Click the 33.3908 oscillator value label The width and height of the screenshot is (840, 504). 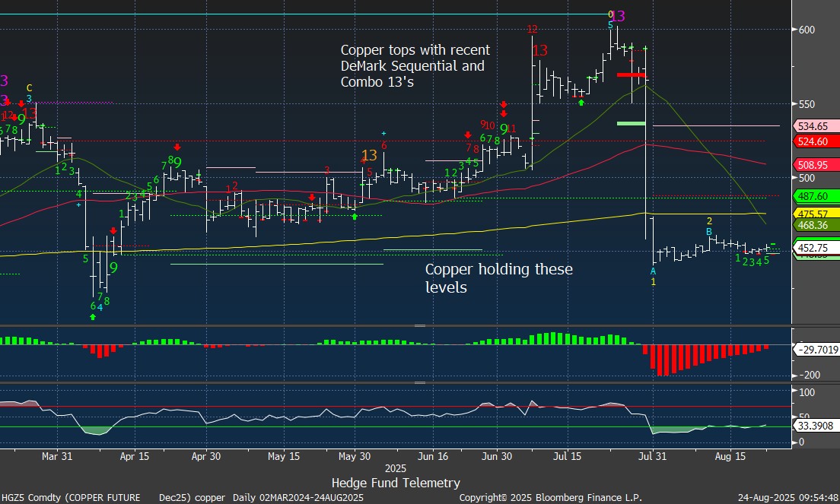point(815,426)
